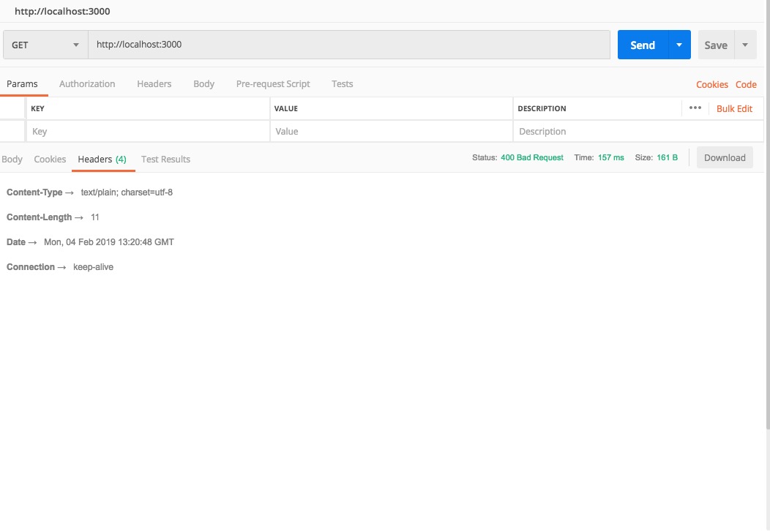Viewport: 770px width, 532px height.
Task: Open the Pre-request Script tab
Action: [x=272, y=83]
